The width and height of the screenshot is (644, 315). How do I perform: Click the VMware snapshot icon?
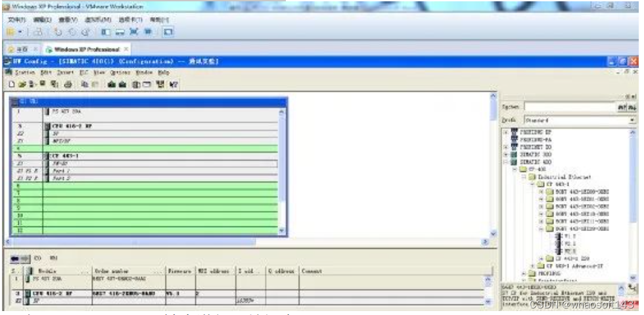click(x=58, y=32)
